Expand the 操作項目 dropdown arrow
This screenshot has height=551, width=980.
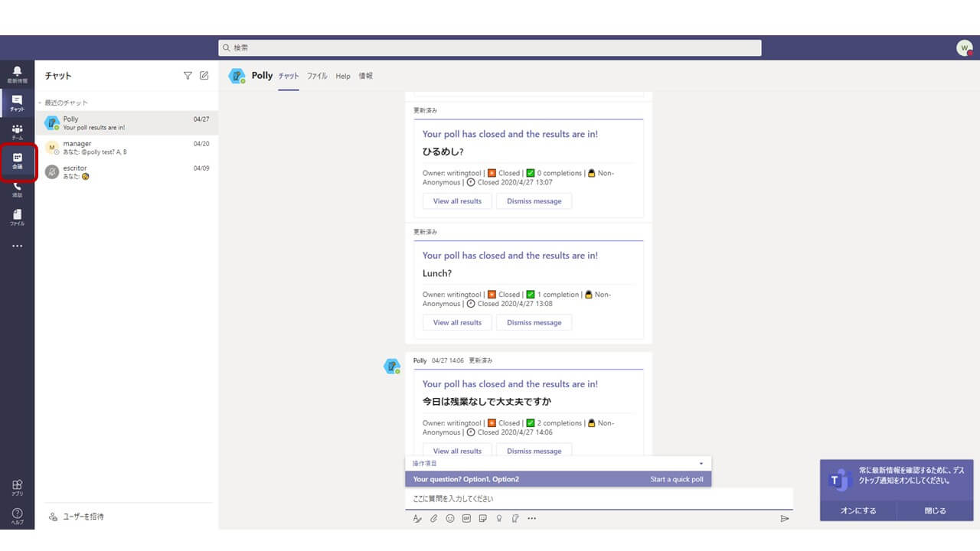701,464
